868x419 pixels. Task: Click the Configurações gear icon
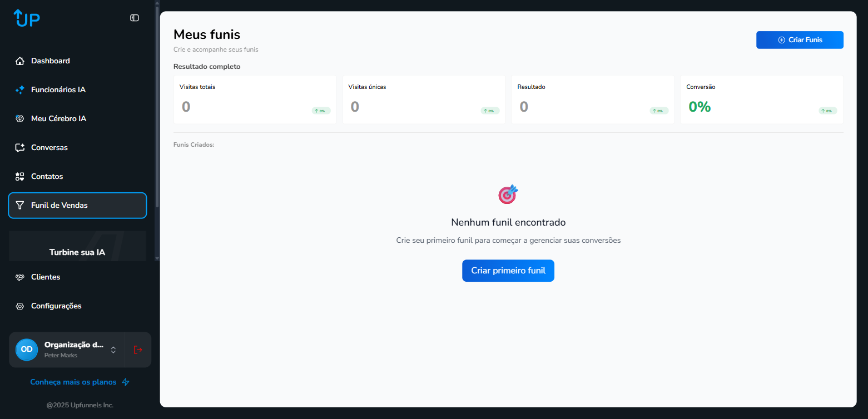point(20,306)
